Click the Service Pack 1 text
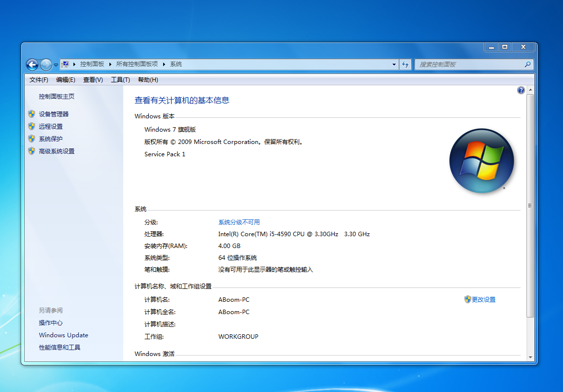The height and width of the screenshot is (392, 563). [x=165, y=154]
